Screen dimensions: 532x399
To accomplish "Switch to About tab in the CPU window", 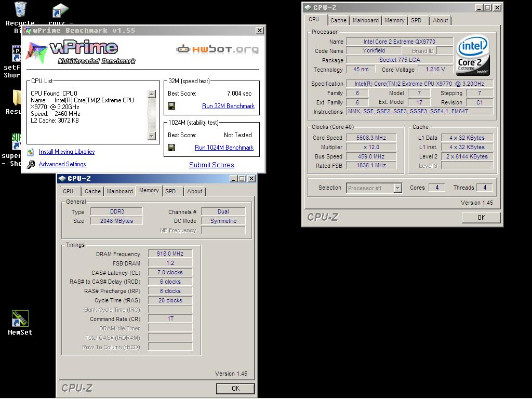I will (x=440, y=20).
